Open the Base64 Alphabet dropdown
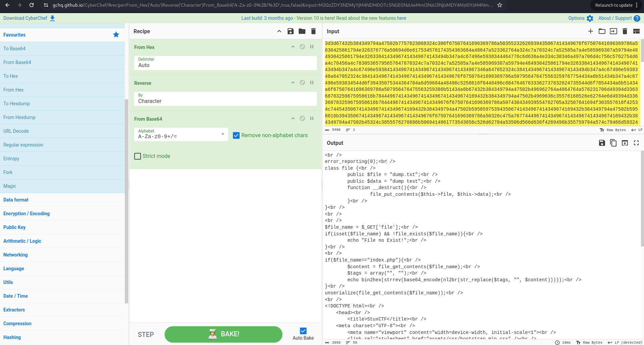 [x=181, y=134]
